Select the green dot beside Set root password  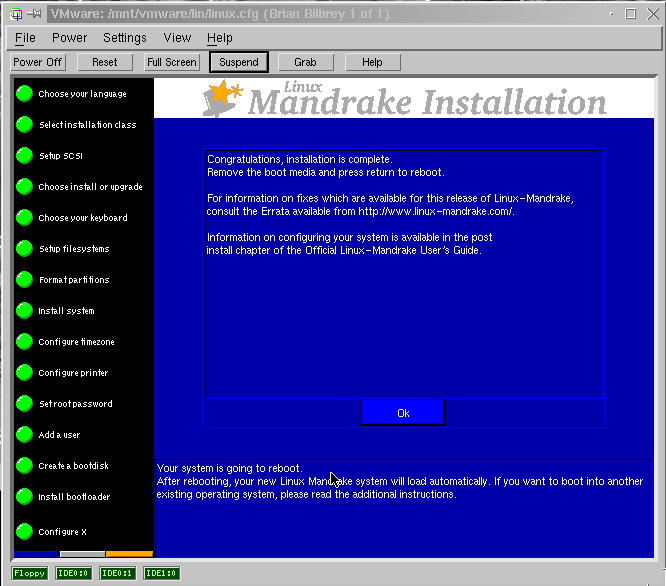(24, 404)
